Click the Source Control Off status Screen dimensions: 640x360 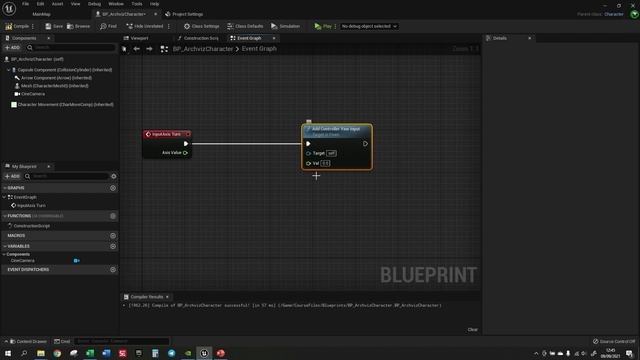point(614,341)
